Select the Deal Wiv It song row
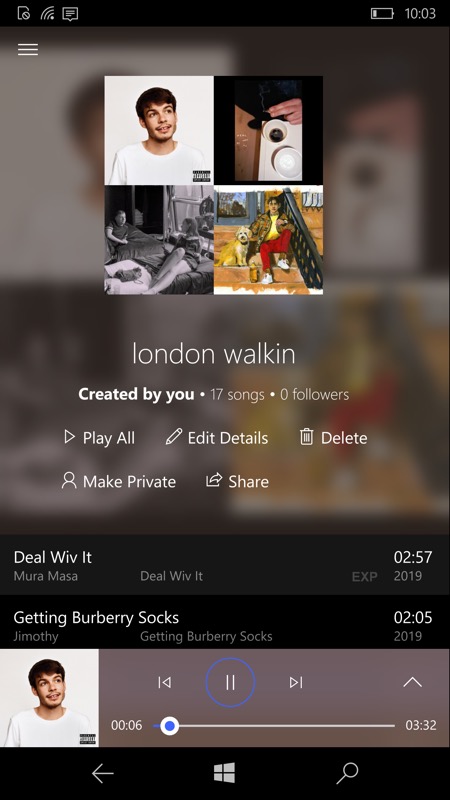 click(x=225, y=565)
